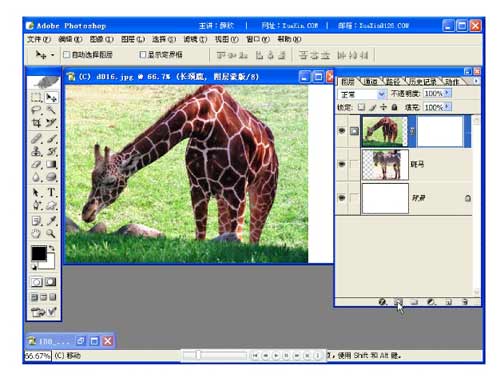Click the Add Layer Mask icon

398,302
